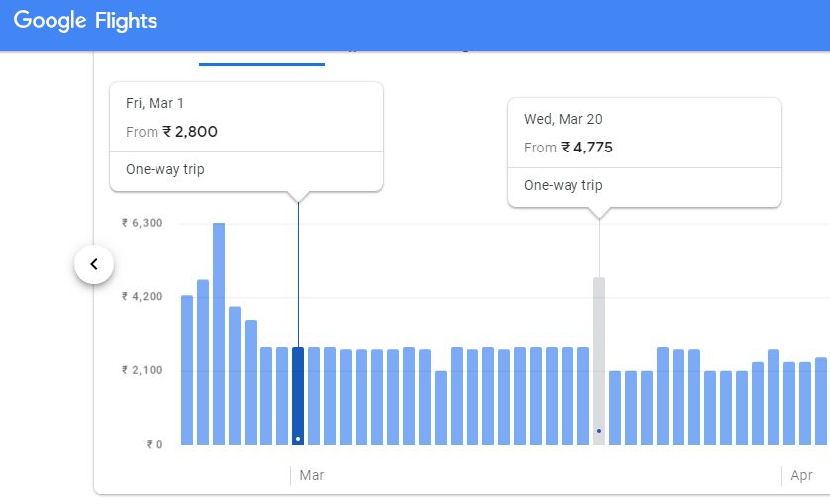Click the ₹ 4,775 price in Mar 20 tooltip
Viewport: 830px width, 504px height.
pos(588,148)
